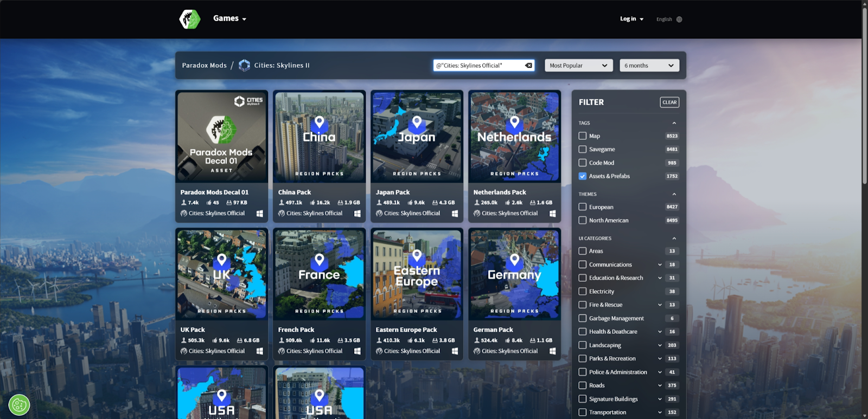
Task: Open the Netherlands Pack thumbnail
Action: [x=514, y=137]
